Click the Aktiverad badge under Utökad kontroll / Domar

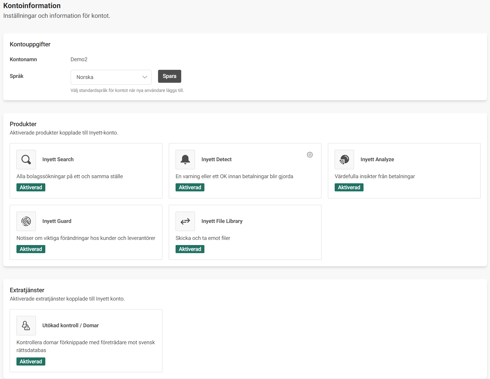click(x=31, y=361)
